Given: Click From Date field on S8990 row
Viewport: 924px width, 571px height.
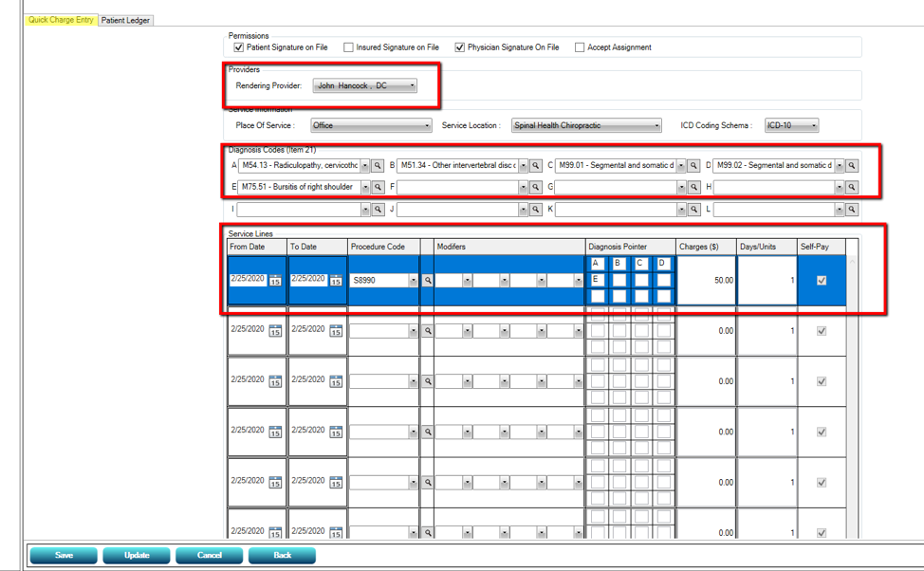Looking at the screenshot, I should (x=249, y=279).
